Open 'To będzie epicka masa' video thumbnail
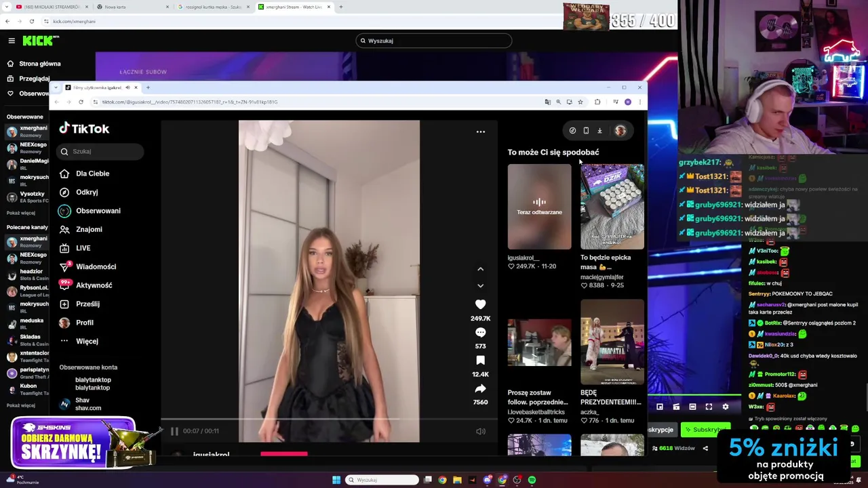 pos(612,207)
